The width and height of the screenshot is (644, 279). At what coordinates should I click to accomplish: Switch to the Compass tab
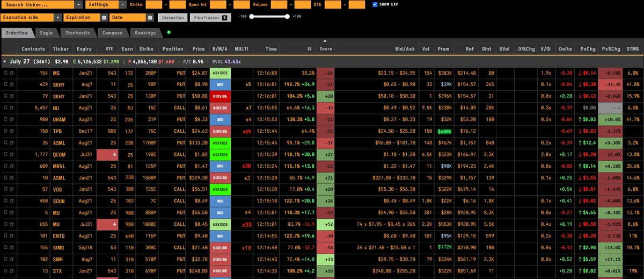click(113, 33)
